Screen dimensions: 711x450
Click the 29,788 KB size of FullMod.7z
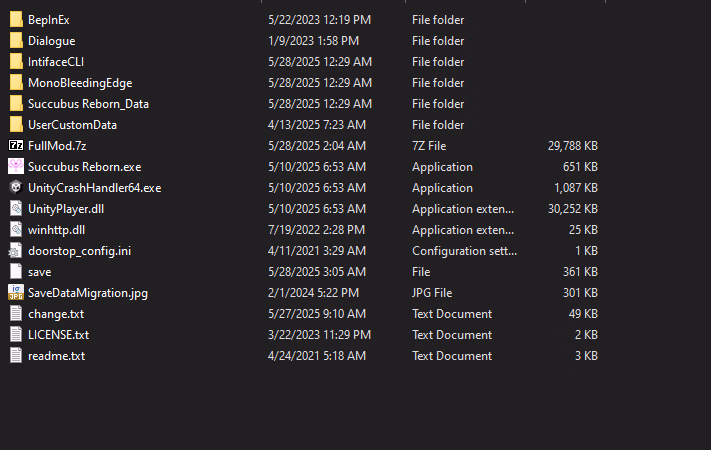click(573, 146)
